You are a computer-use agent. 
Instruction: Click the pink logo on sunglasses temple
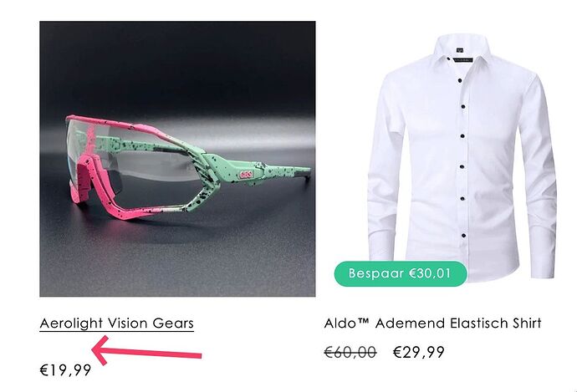click(246, 175)
